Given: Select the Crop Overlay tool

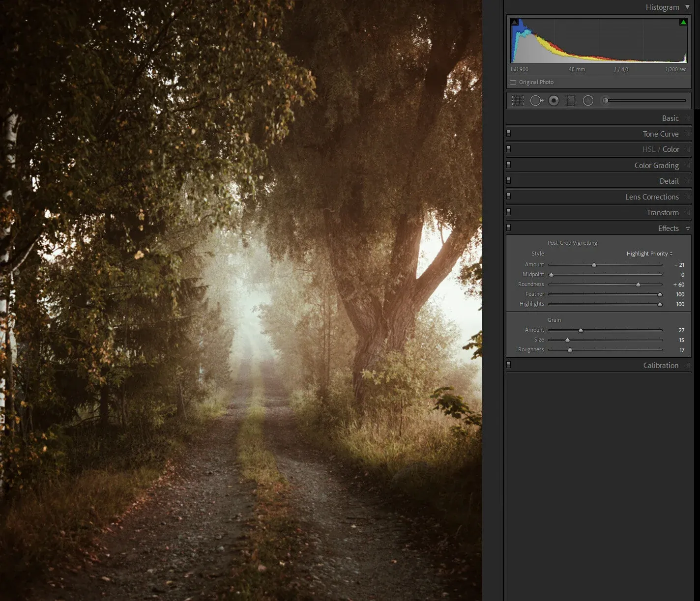Looking at the screenshot, I should pyautogui.click(x=518, y=101).
